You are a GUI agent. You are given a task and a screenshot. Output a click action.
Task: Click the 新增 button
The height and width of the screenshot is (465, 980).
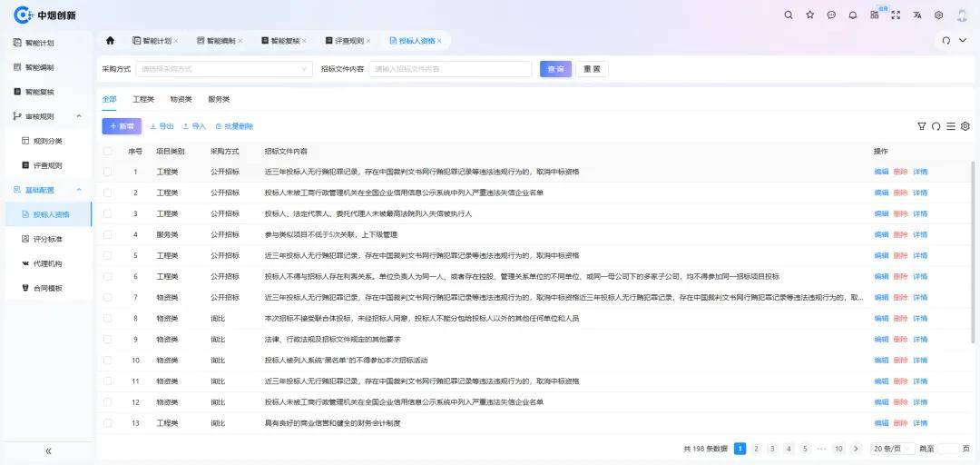click(x=122, y=126)
